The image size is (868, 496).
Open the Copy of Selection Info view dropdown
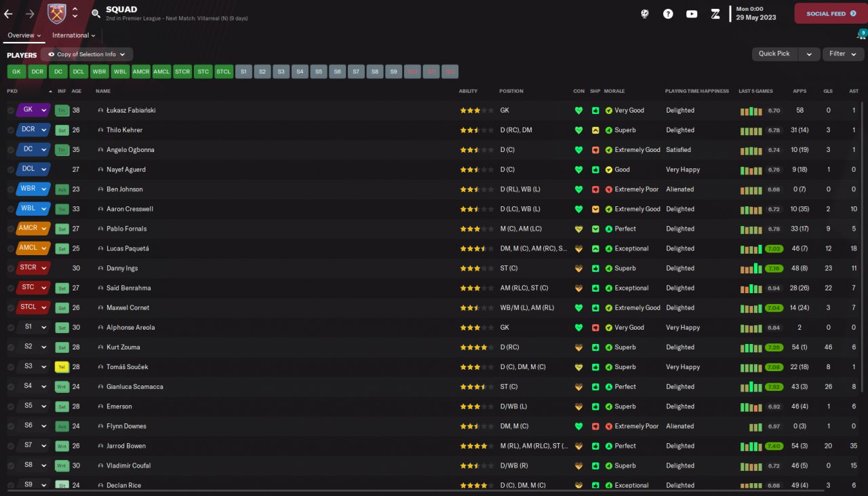click(87, 54)
